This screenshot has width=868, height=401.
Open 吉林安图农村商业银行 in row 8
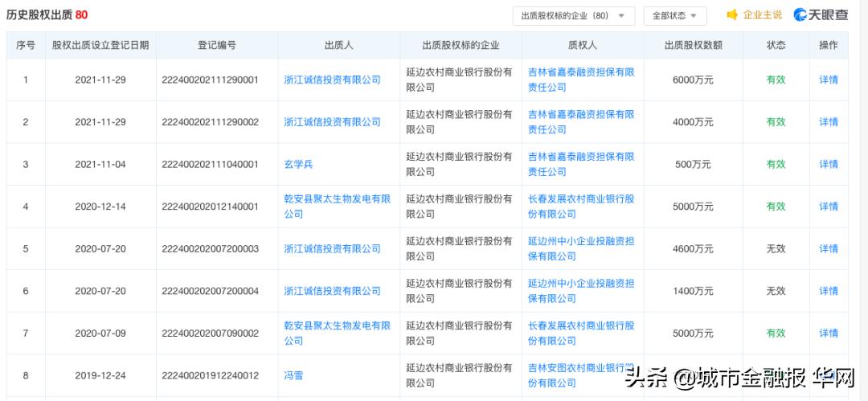tap(581, 375)
